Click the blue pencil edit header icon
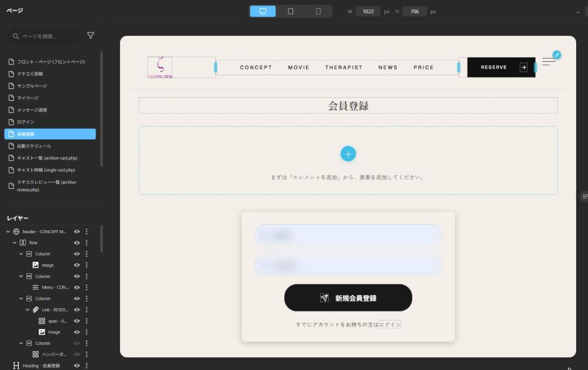 pos(557,55)
